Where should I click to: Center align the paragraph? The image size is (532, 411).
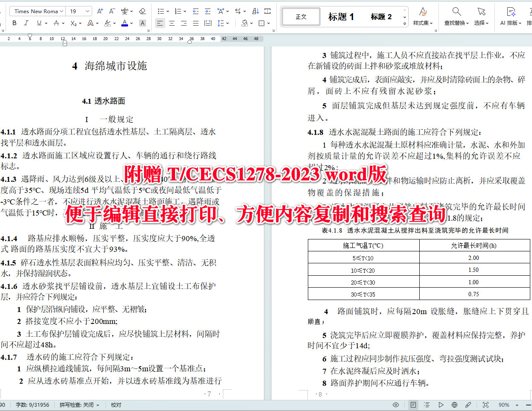coord(172,23)
